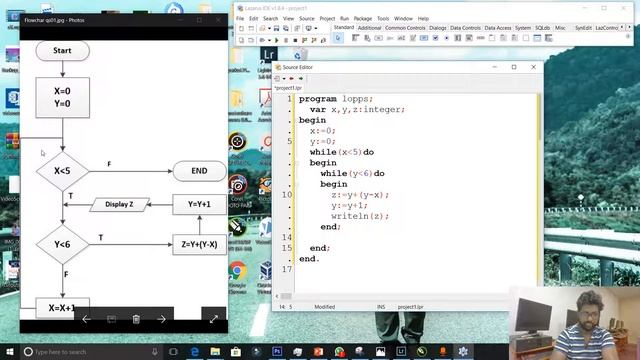Screen dimensions: 640x360
Task: Select the TScrollBar component in the palette
Action: [480, 38]
